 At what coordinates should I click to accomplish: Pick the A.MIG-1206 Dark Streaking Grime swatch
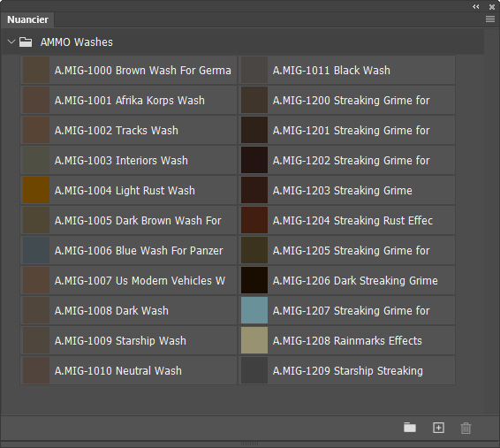click(x=254, y=280)
